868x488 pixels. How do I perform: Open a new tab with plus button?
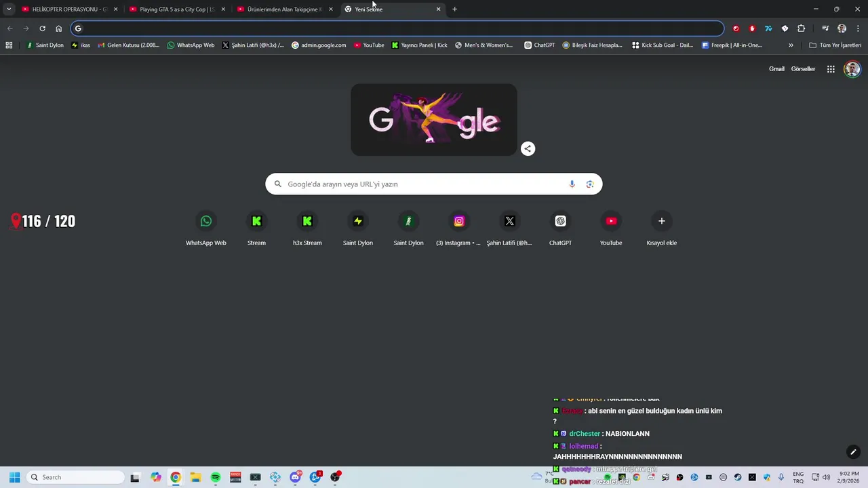pos(454,9)
